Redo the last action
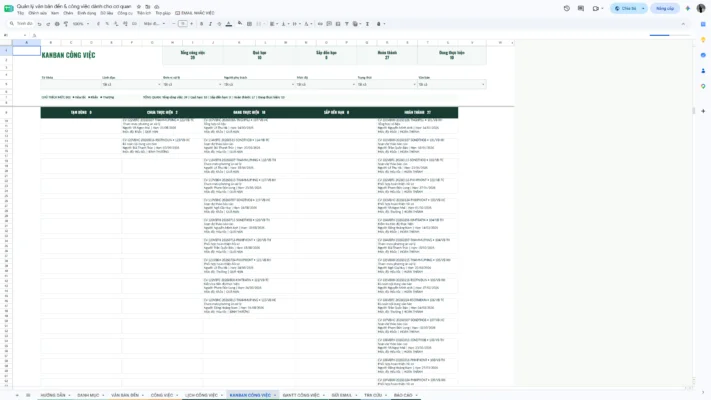 coord(48,24)
